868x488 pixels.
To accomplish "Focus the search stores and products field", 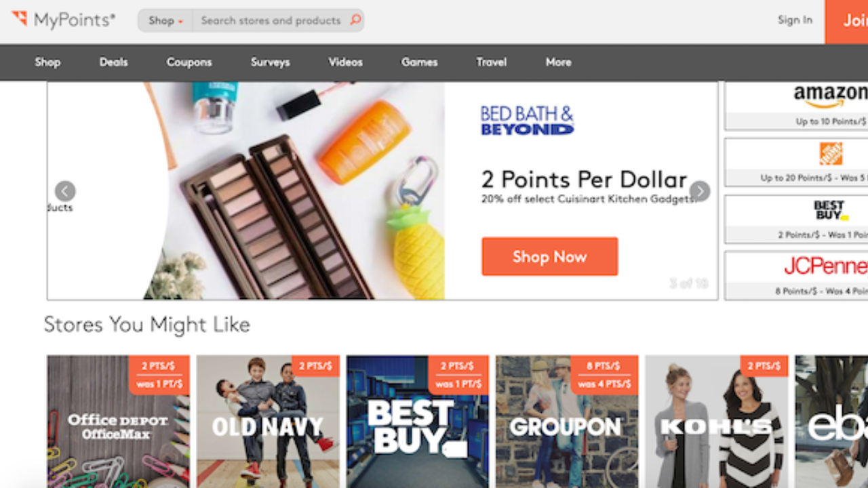I will [271, 20].
